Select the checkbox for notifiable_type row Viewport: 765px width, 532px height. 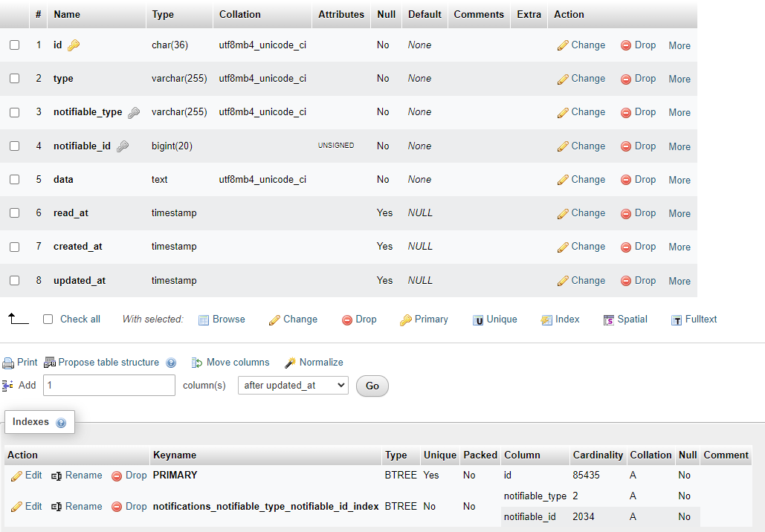coord(16,112)
